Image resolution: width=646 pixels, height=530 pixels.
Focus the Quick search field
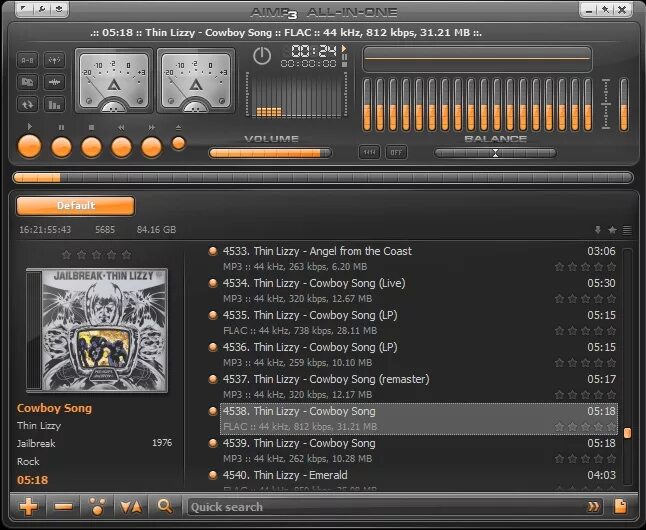coord(385,507)
